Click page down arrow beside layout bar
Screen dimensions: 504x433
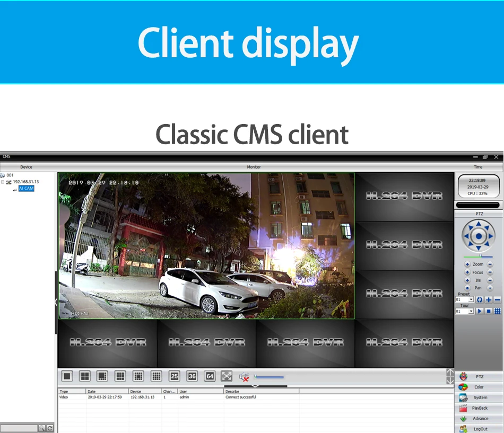click(450, 381)
